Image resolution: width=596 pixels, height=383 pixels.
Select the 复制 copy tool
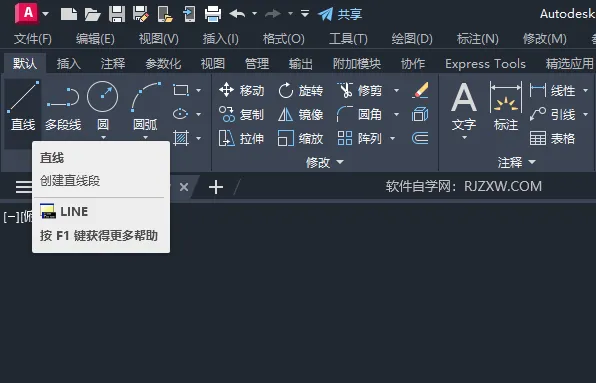coord(241,114)
